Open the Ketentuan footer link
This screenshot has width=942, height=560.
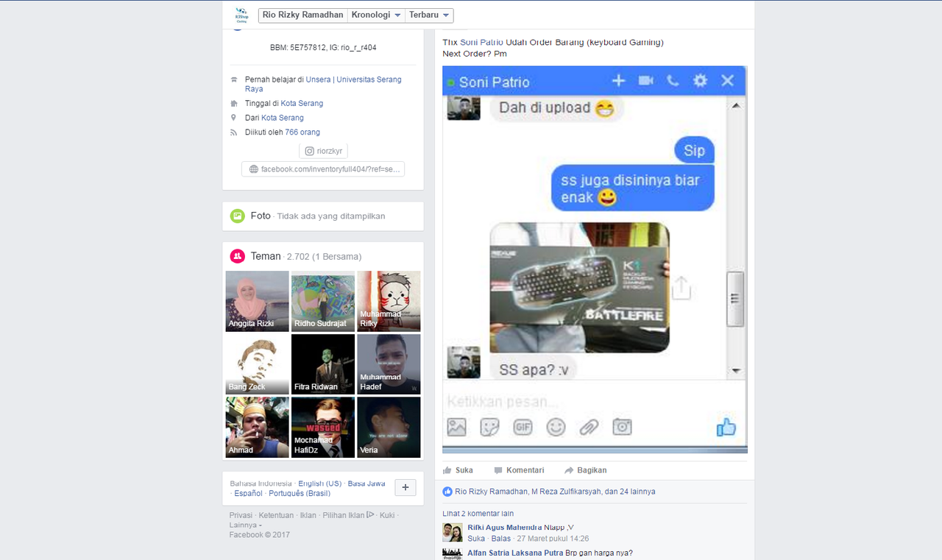(276, 515)
